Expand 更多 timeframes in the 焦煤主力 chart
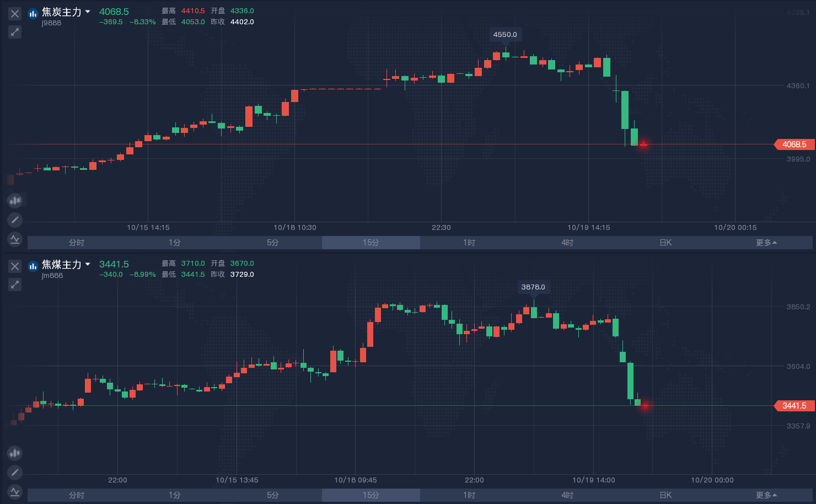This screenshot has height=504, width=816. click(766, 495)
